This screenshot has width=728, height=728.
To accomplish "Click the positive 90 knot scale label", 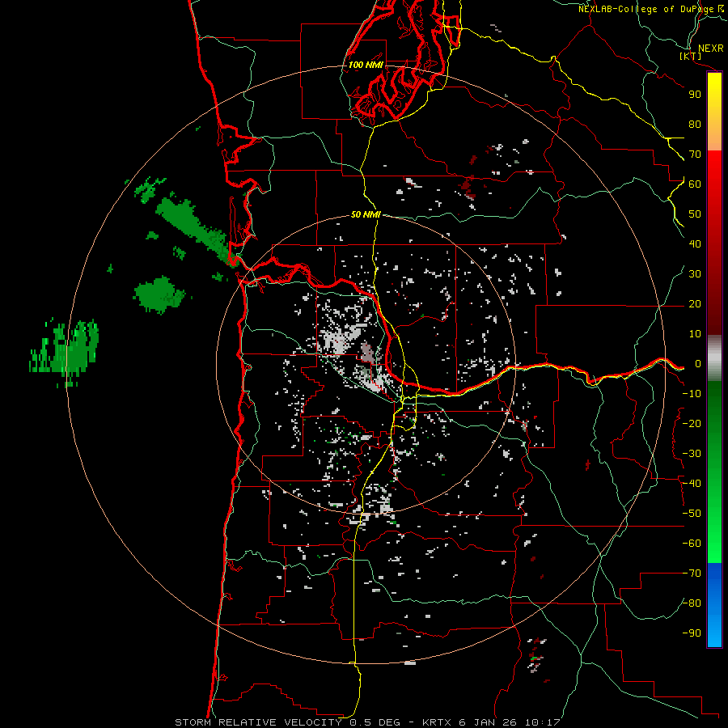I will coord(695,95).
